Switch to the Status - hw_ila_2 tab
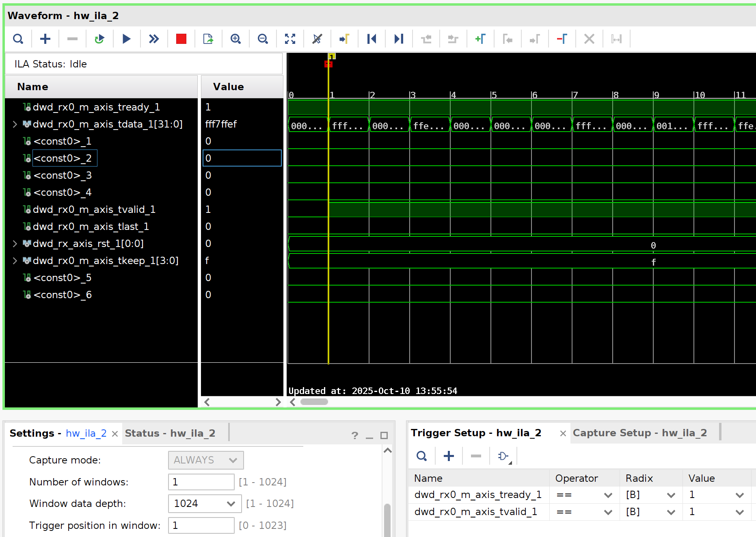This screenshot has height=537, width=756. click(x=170, y=433)
